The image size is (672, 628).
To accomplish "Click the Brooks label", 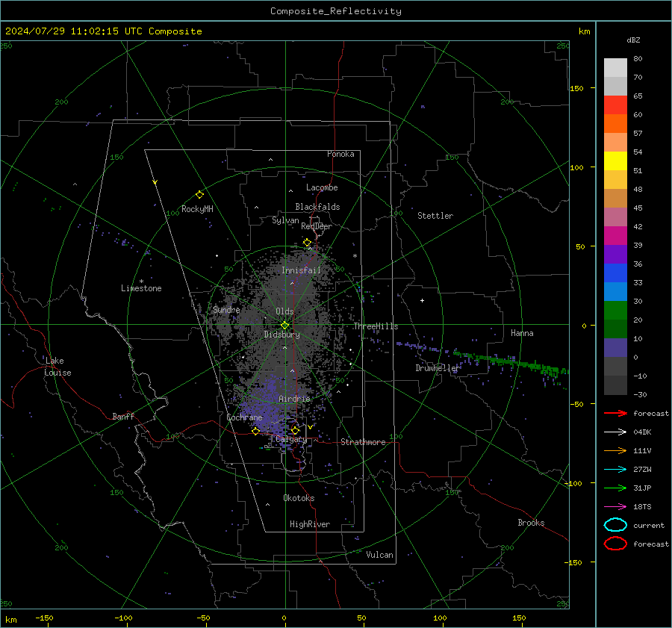I will [531, 523].
